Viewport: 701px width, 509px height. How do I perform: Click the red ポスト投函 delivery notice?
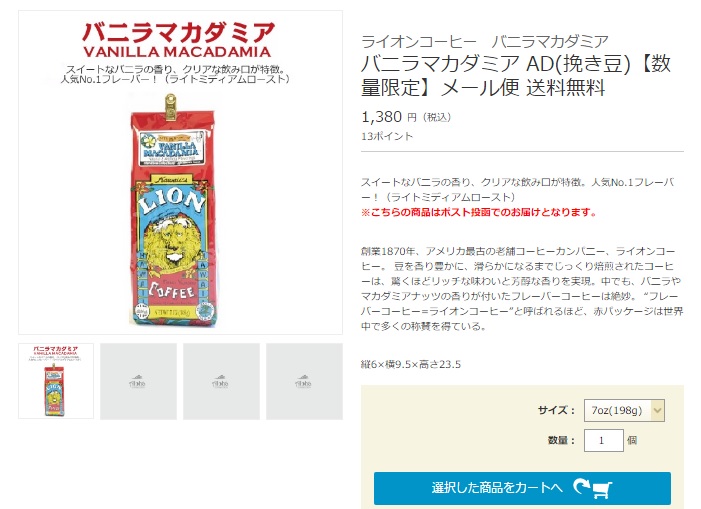pos(479,212)
